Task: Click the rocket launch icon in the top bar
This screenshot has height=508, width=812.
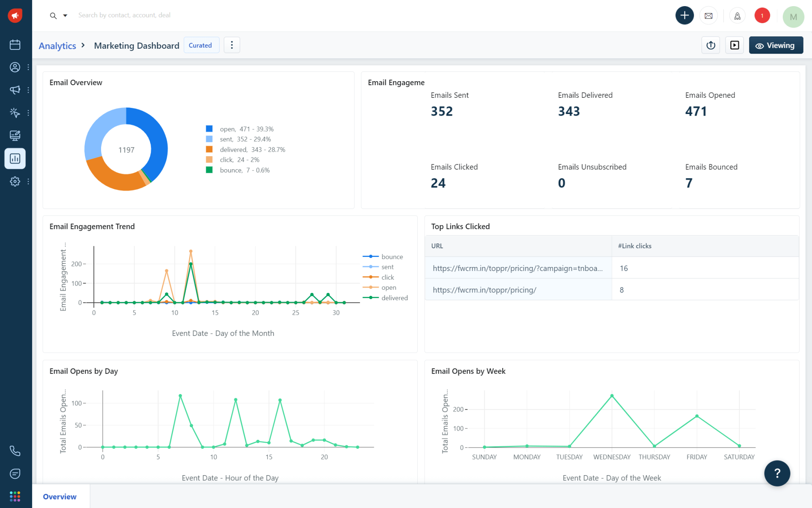Action: (x=737, y=15)
